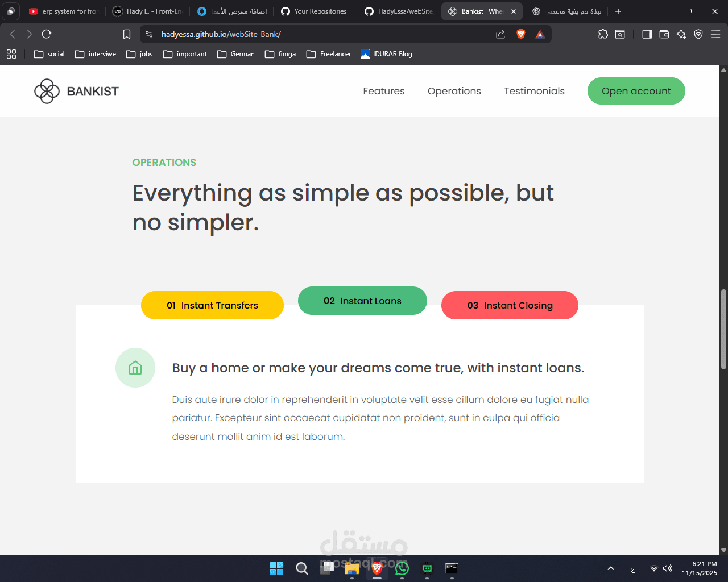Switch to the erp system YouTube tab
This screenshot has width=728, height=582.
point(64,11)
